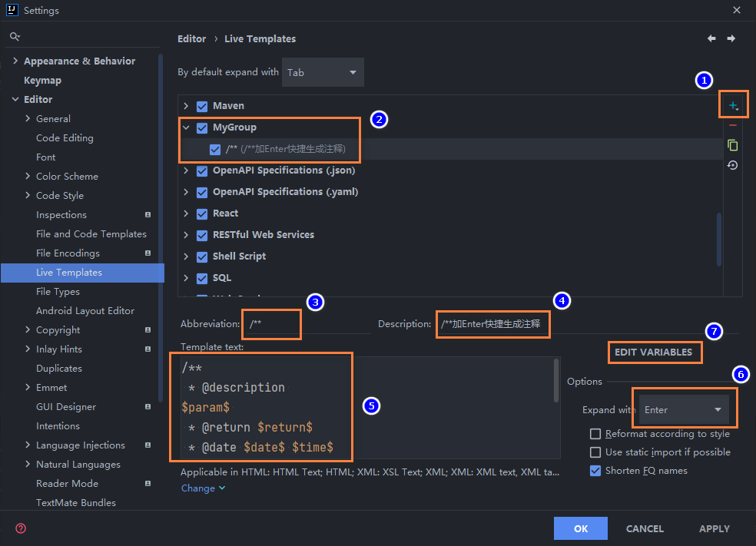Click the help question mark icon

(21, 528)
